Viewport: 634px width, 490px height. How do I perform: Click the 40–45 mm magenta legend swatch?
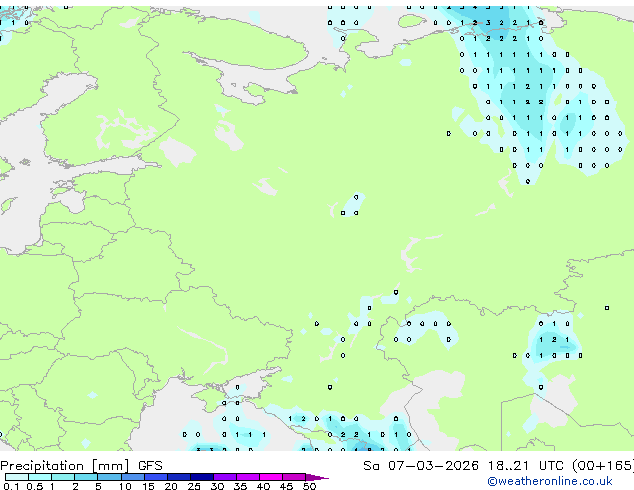pyautogui.click(x=271, y=477)
